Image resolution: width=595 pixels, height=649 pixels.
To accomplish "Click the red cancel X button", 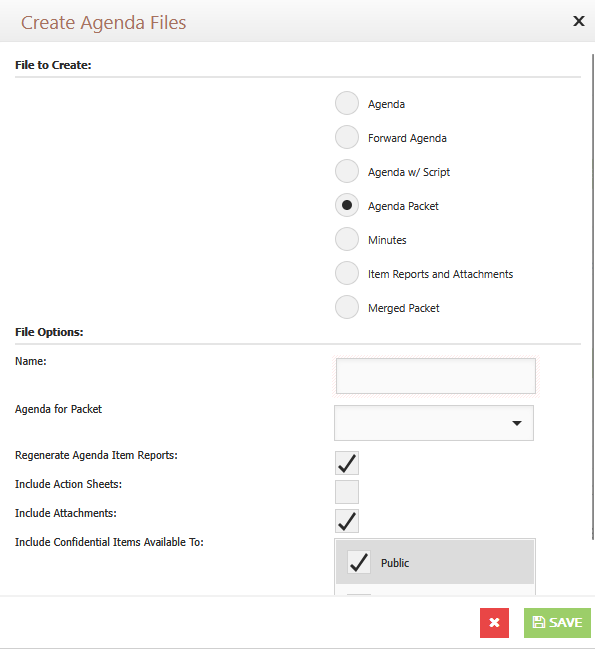I will tap(494, 623).
